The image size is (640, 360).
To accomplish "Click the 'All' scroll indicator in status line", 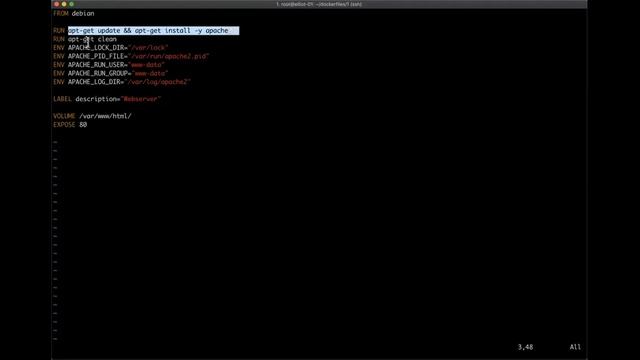I will click(575, 347).
